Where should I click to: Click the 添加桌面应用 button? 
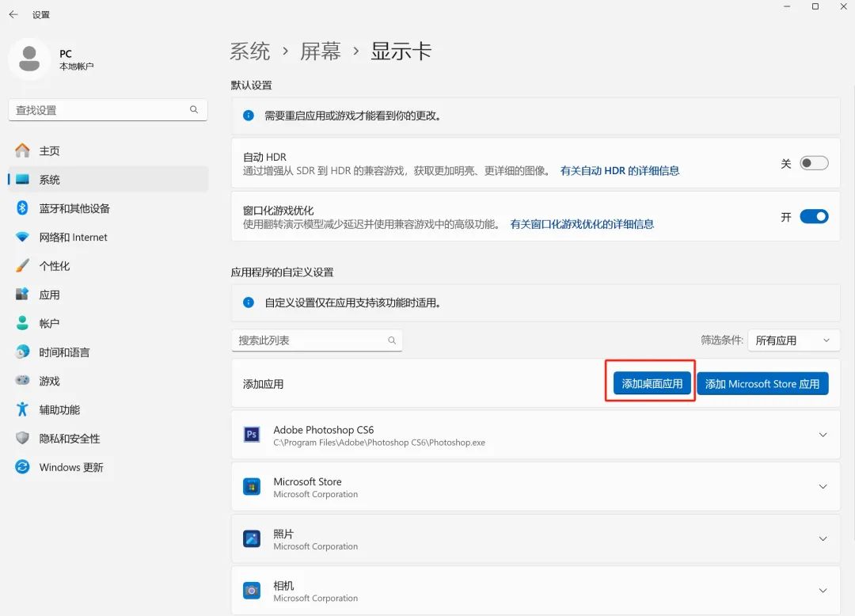[652, 383]
